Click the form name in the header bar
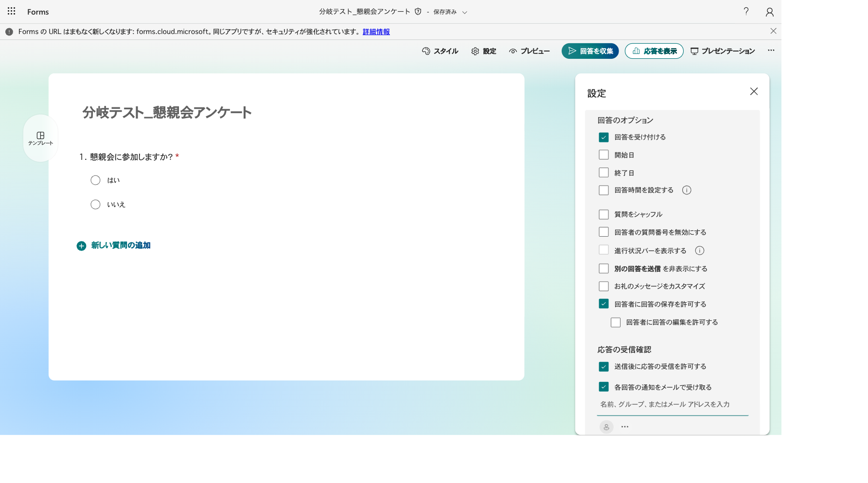 tap(365, 12)
